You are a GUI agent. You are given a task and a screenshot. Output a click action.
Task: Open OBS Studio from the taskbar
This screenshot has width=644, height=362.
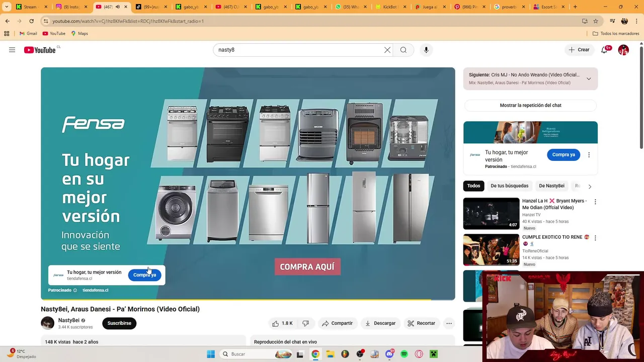(x=360, y=354)
